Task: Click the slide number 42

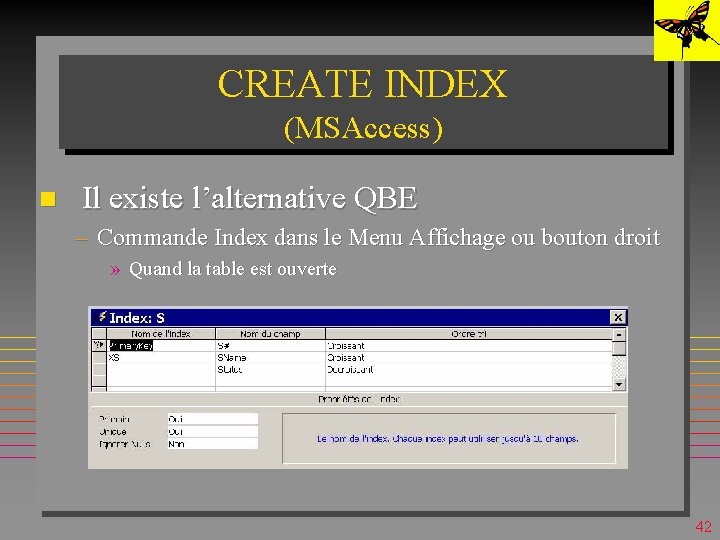Action: tap(703, 526)
